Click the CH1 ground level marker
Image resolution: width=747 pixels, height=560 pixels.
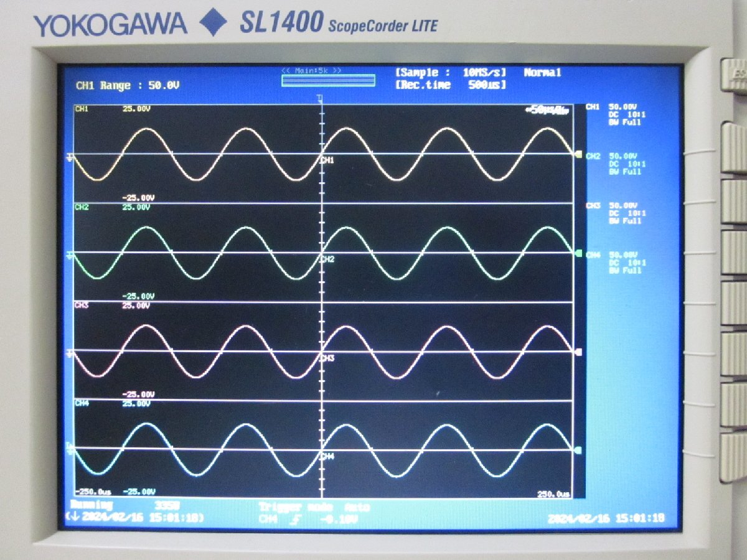click(x=70, y=157)
